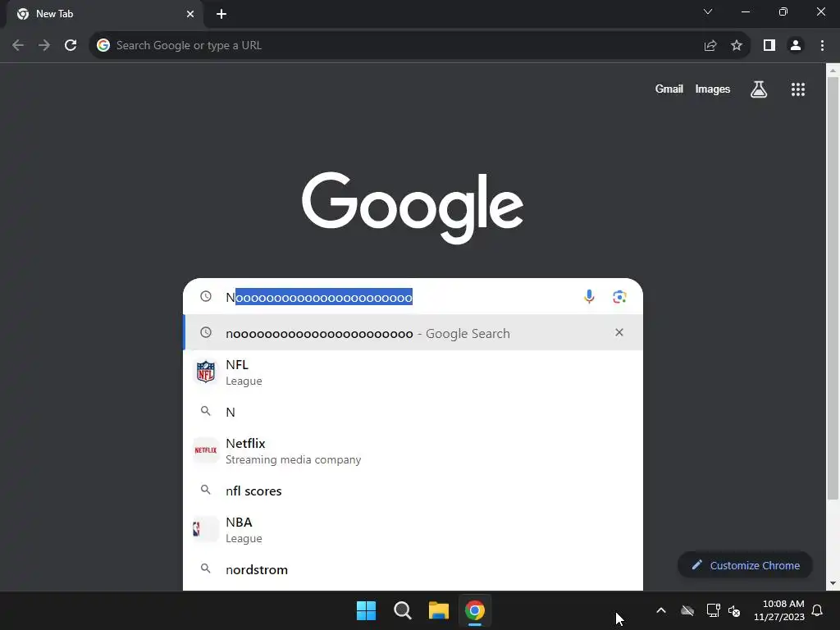Click the OneDrive tray icon

pyautogui.click(x=687, y=610)
